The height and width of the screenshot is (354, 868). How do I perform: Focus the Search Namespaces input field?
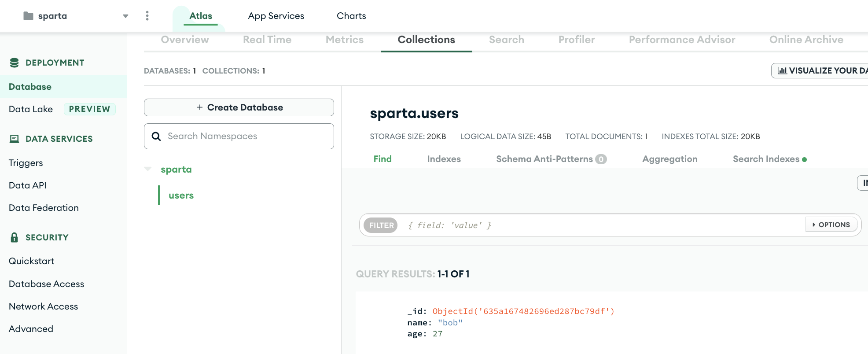pyautogui.click(x=239, y=136)
